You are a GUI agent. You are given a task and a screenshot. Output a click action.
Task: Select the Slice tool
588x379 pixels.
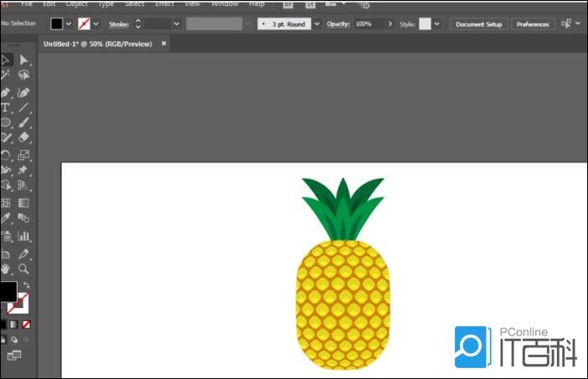click(23, 254)
